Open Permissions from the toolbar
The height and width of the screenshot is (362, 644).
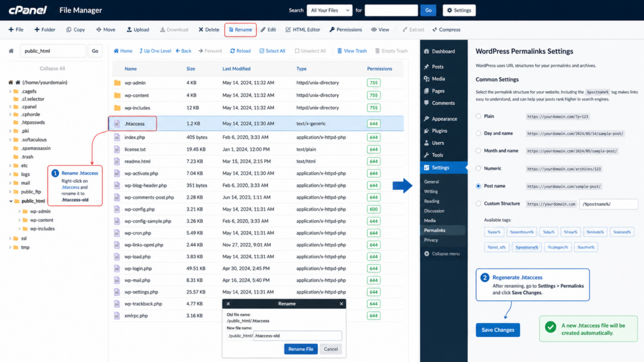point(345,30)
